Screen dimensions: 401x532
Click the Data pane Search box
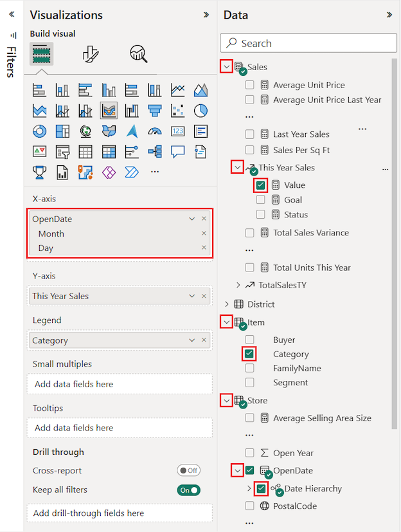click(x=308, y=43)
